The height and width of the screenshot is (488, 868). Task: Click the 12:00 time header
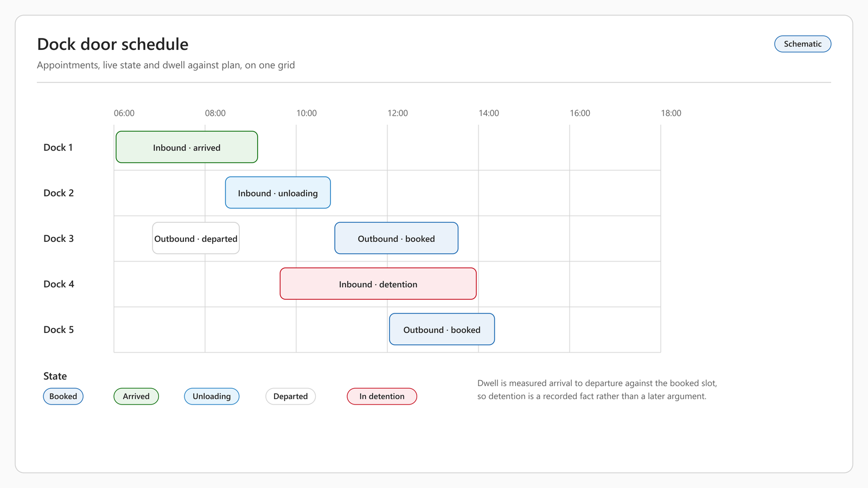(398, 113)
